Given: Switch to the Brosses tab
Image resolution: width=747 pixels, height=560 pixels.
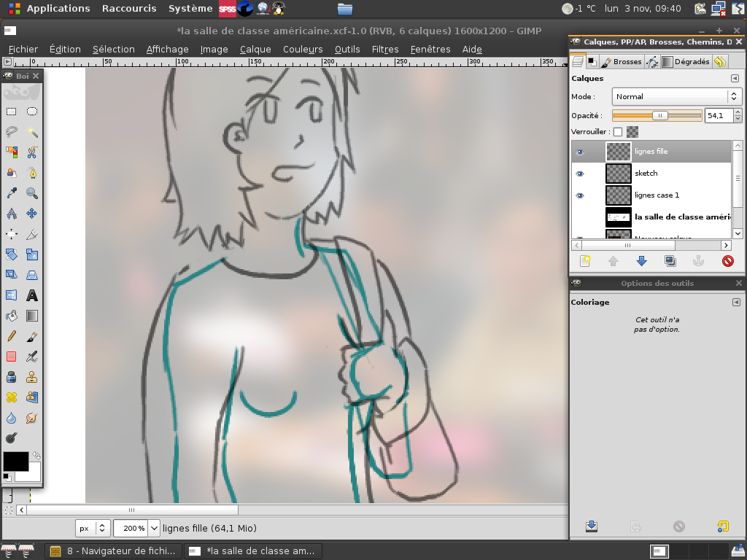Looking at the screenshot, I should click(x=622, y=61).
